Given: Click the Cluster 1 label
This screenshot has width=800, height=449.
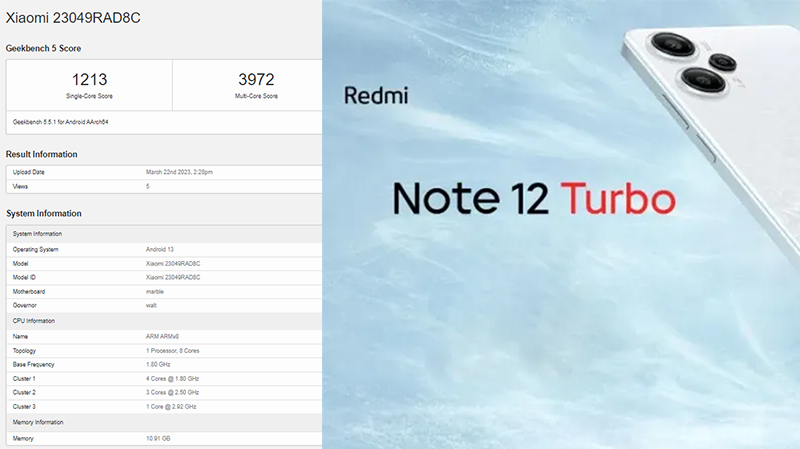Looking at the screenshot, I should point(24,379).
